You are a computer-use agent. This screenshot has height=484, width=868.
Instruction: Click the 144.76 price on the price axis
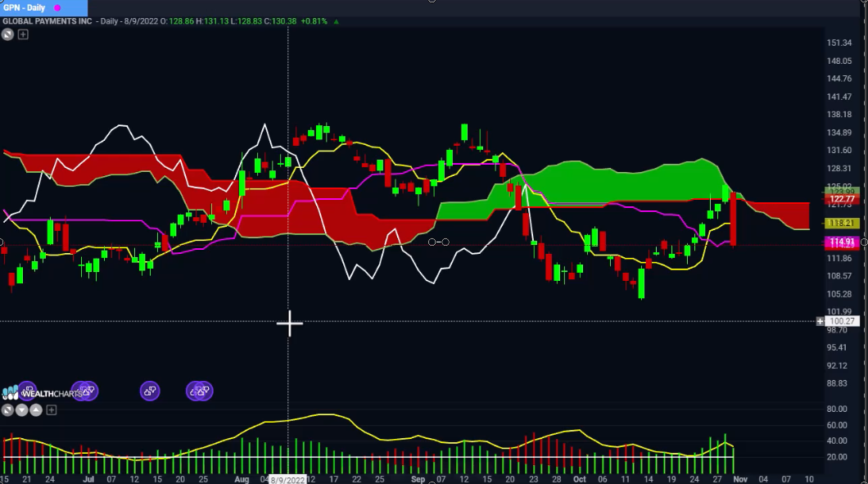click(x=839, y=79)
